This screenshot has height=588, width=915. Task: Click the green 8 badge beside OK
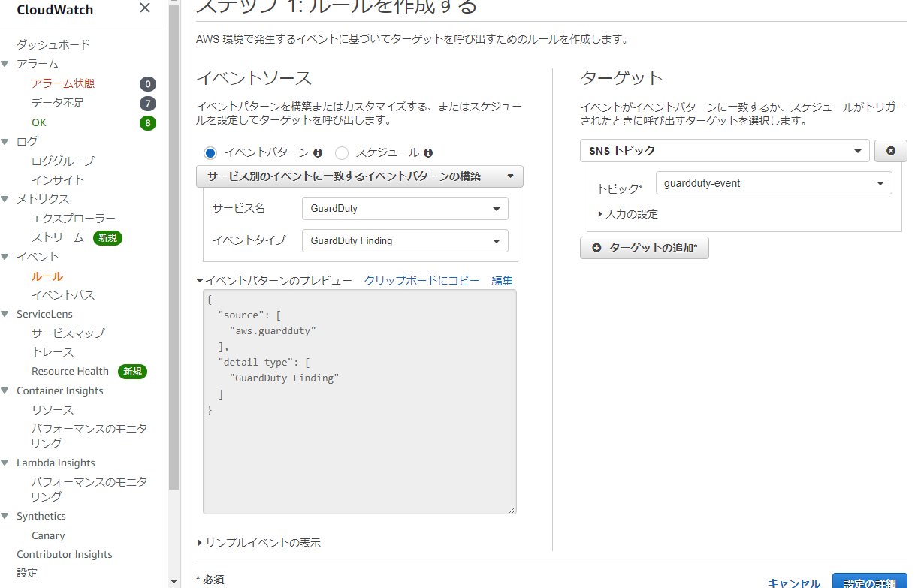[148, 123]
